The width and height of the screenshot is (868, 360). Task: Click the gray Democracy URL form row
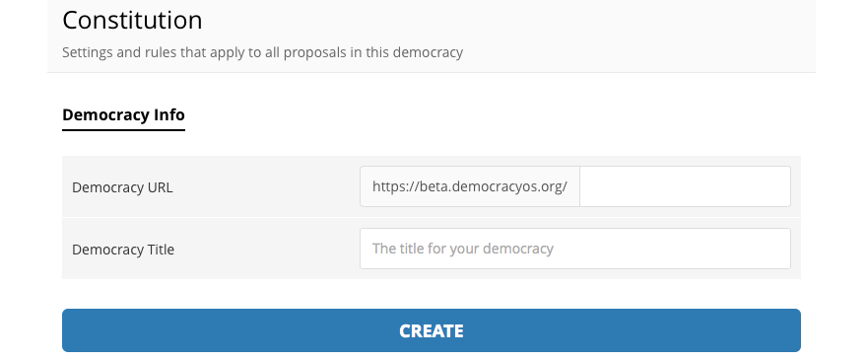(x=432, y=186)
